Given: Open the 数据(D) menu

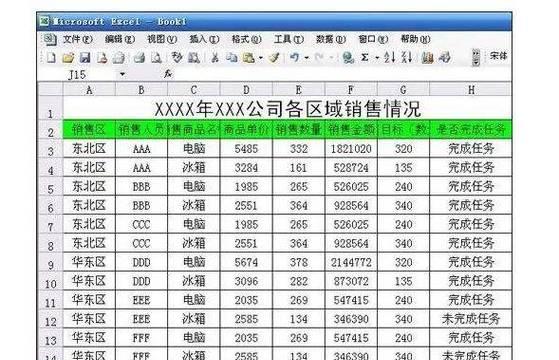Looking at the screenshot, I should pos(331,39).
